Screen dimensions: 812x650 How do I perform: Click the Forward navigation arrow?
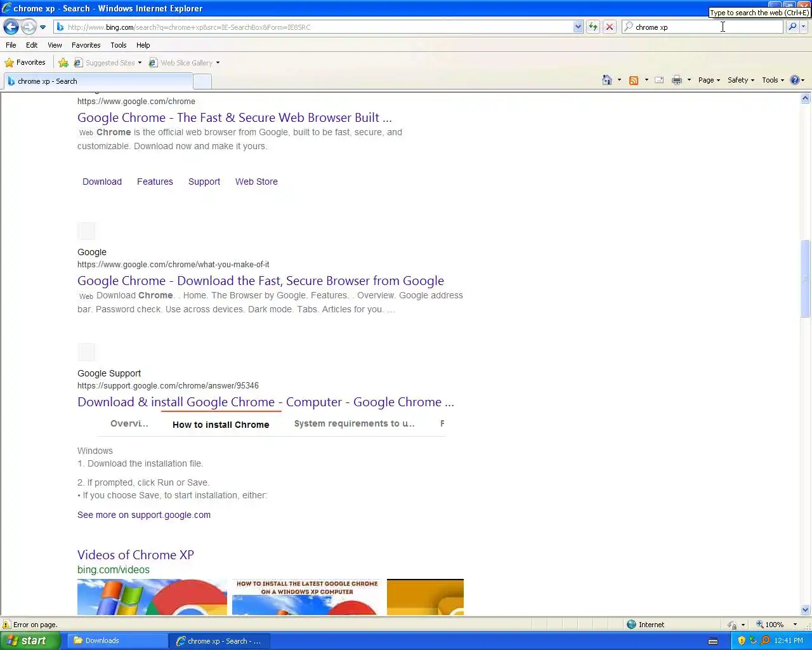29,27
